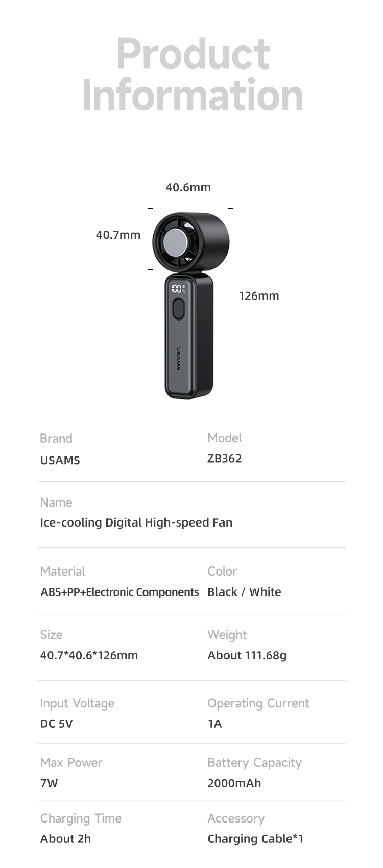Click the USAMS logo on the fan handle

point(179,359)
